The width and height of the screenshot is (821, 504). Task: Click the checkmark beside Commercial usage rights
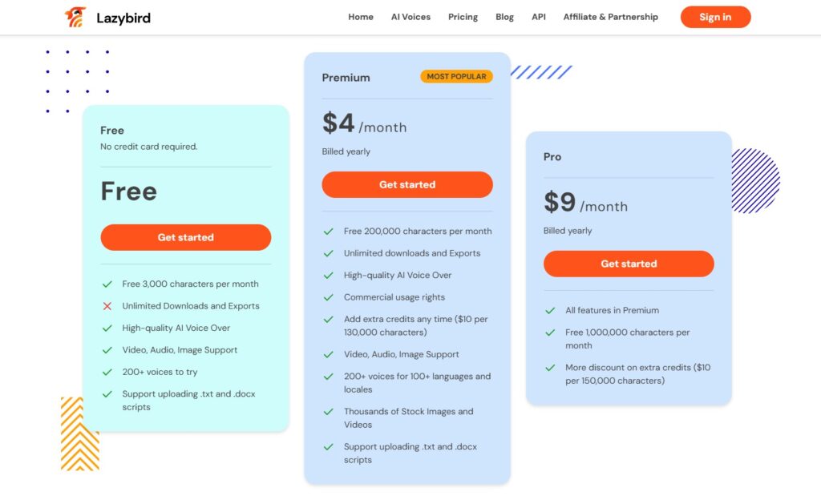(x=329, y=296)
